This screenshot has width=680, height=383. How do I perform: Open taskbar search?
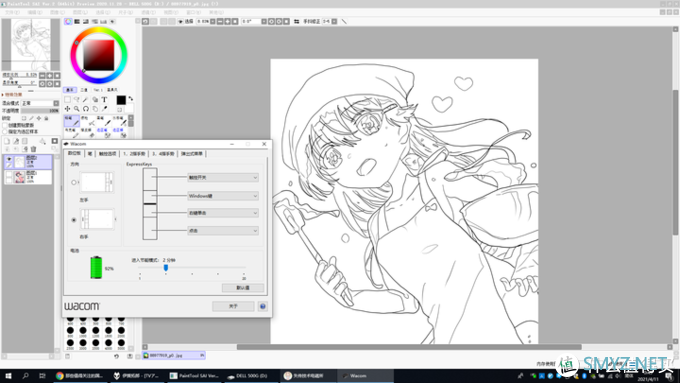tap(25, 376)
